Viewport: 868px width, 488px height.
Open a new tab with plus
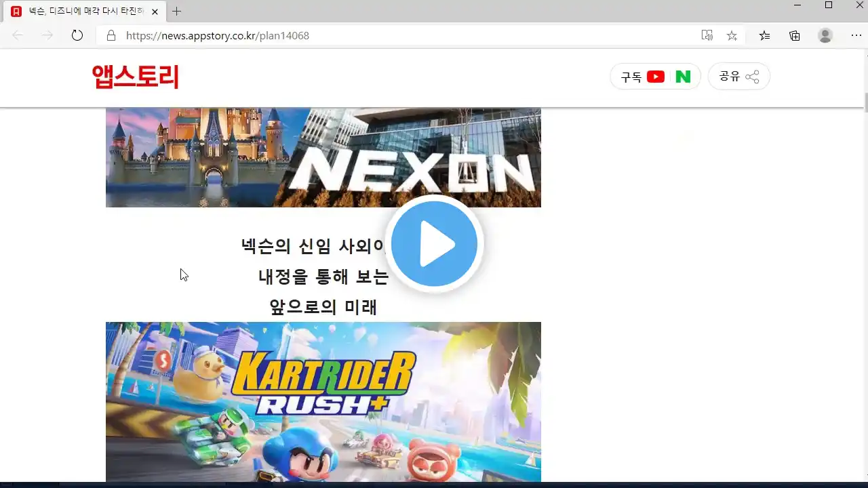176,12
